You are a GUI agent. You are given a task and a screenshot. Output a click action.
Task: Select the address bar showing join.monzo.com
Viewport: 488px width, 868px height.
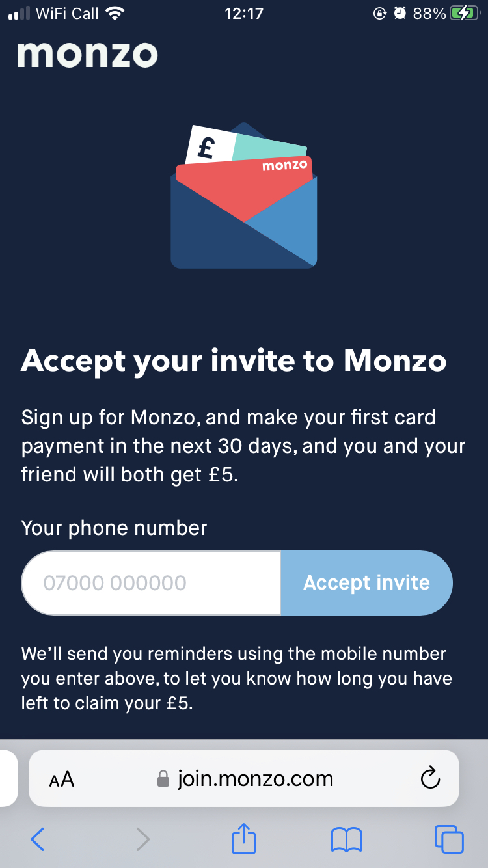click(x=255, y=778)
